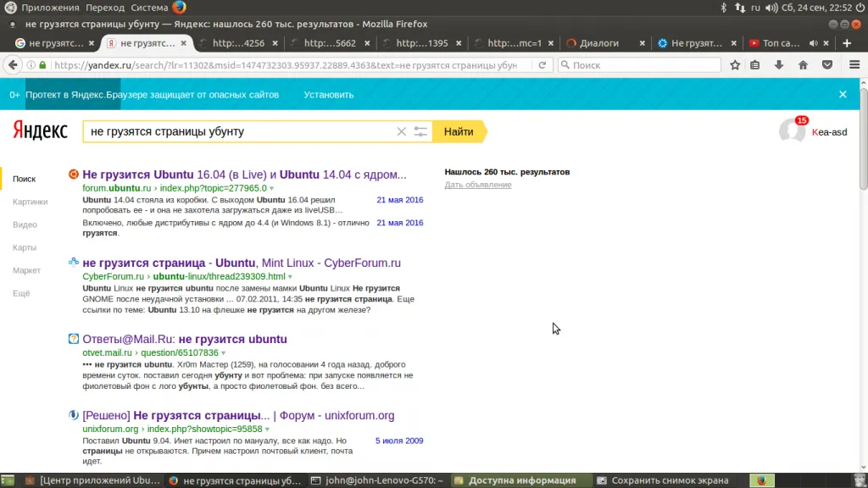Click the Firefox back arrow button
The width and height of the screenshot is (868, 488).
(x=13, y=64)
